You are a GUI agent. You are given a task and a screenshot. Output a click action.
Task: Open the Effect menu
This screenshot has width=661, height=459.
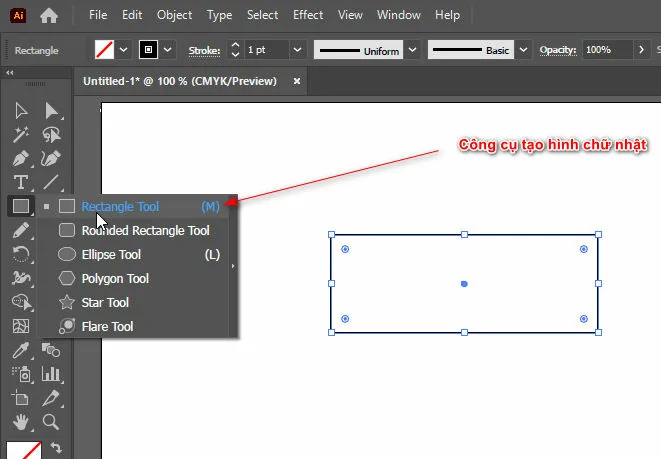(x=308, y=15)
